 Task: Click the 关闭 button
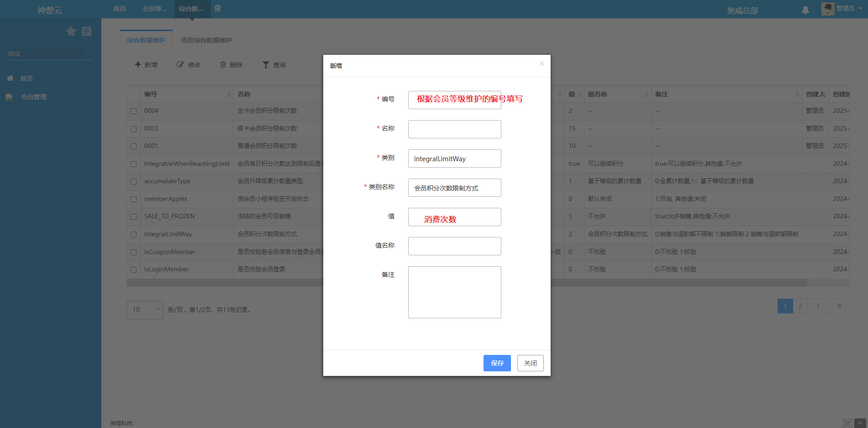tap(531, 363)
